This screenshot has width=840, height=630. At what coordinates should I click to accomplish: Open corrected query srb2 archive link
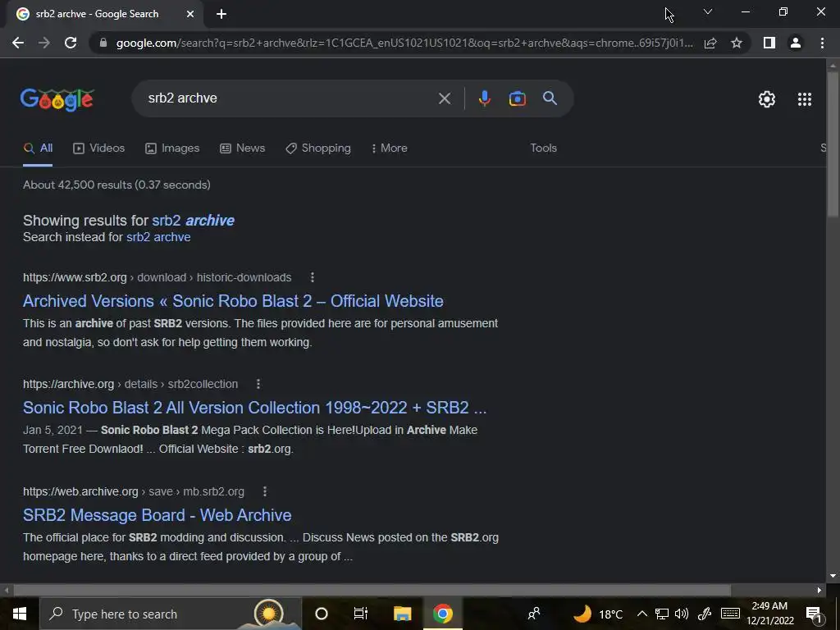pos(193,220)
